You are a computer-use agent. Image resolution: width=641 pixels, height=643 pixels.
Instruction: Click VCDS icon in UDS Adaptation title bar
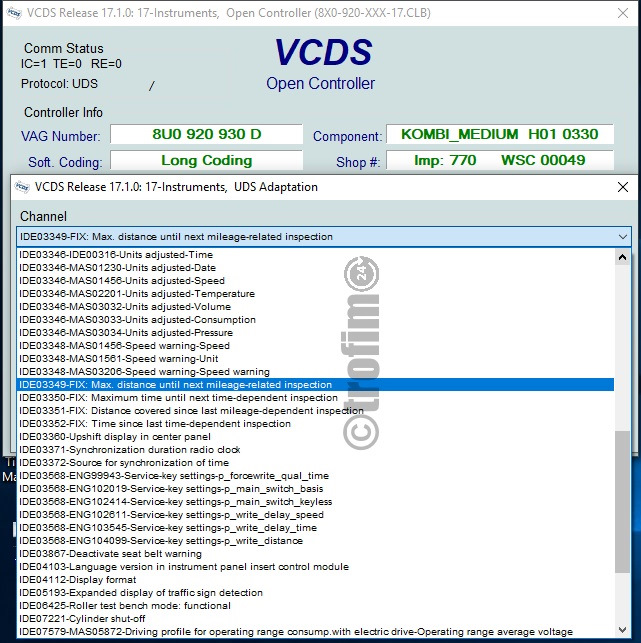click(x=22, y=187)
